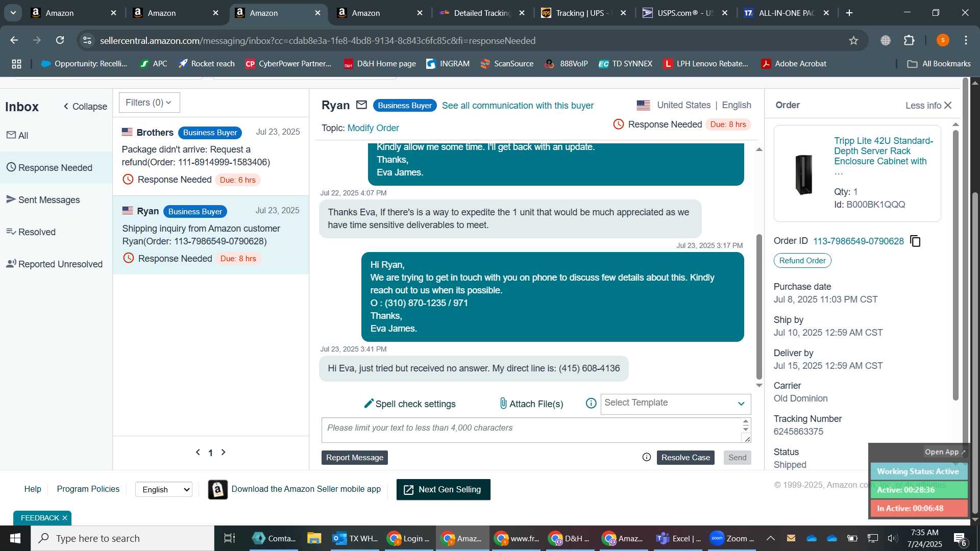Bookmark this page with the star icon

[853, 40]
